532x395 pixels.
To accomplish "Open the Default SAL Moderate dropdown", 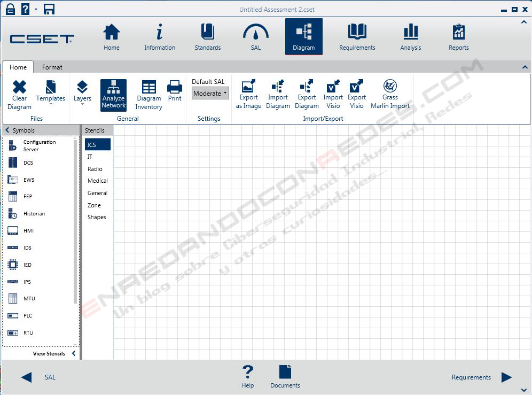I will [x=209, y=93].
